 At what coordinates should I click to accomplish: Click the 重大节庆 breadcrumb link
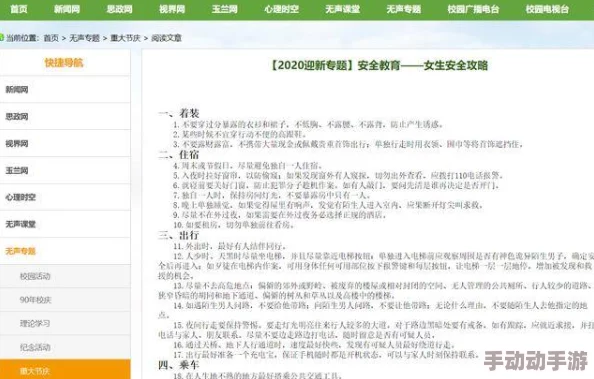coord(125,38)
